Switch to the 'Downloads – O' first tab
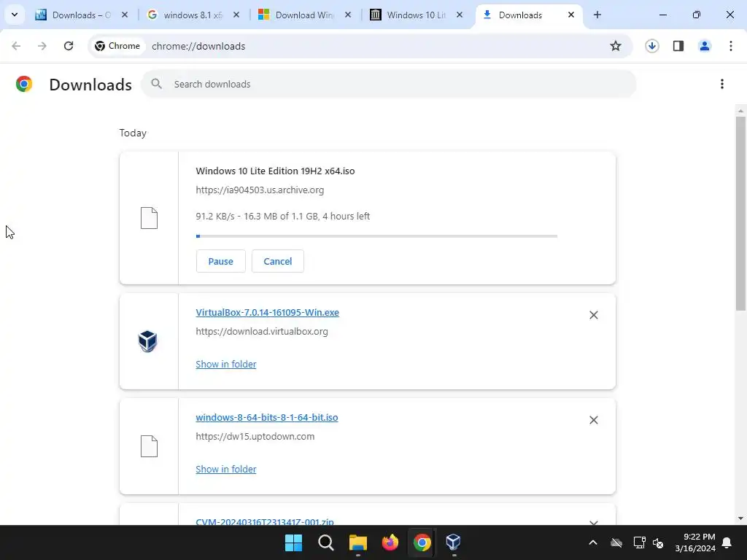 (x=81, y=15)
